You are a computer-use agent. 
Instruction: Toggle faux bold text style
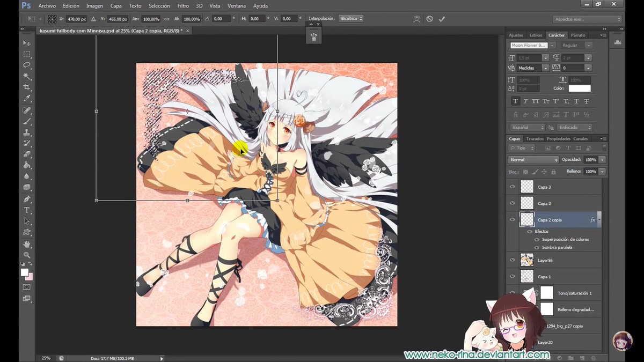[x=516, y=101]
